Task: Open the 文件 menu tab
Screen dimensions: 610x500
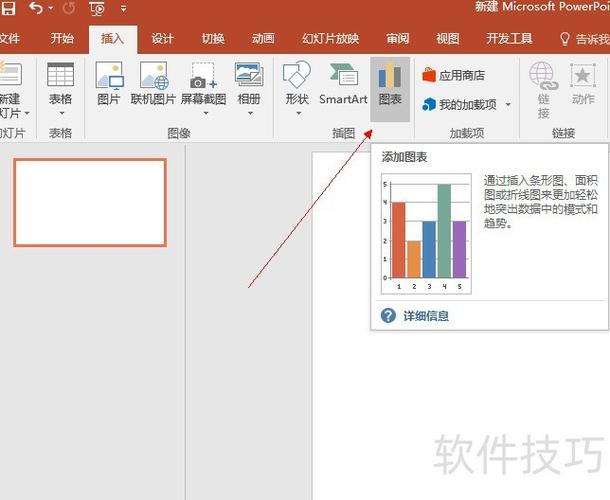Action: coord(9,39)
